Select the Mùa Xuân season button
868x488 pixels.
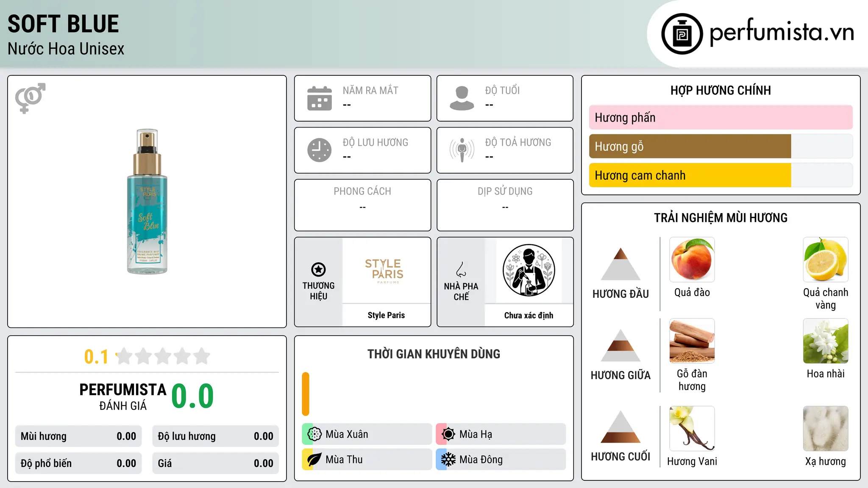point(367,434)
